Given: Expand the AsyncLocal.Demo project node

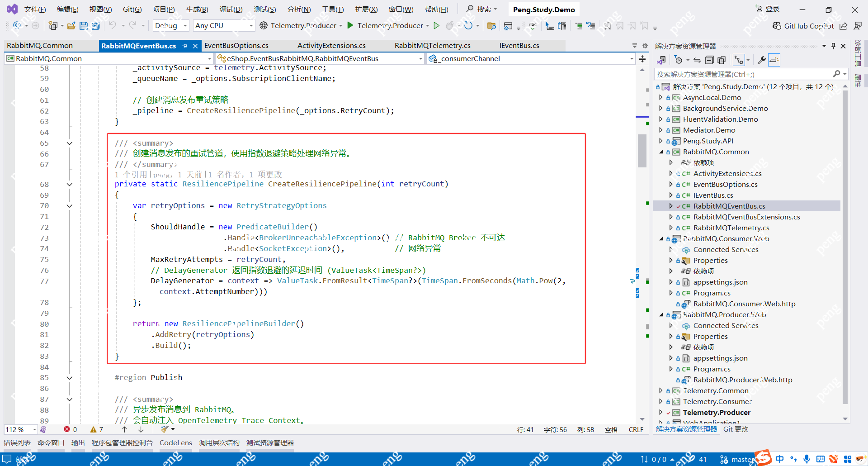Looking at the screenshot, I should coord(661,98).
